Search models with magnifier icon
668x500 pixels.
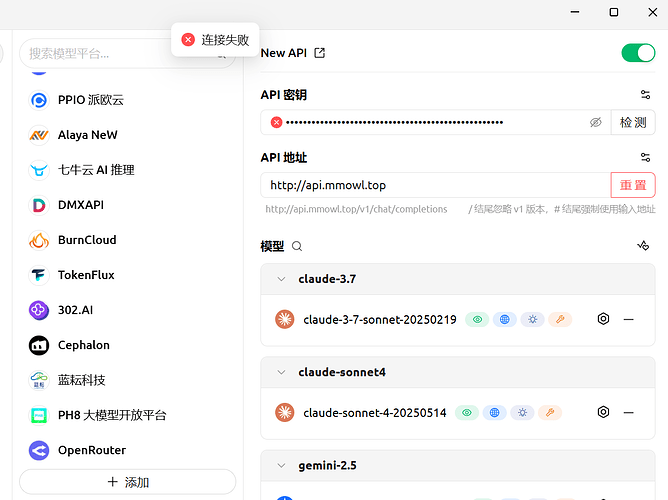pyautogui.click(x=297, y=246)
